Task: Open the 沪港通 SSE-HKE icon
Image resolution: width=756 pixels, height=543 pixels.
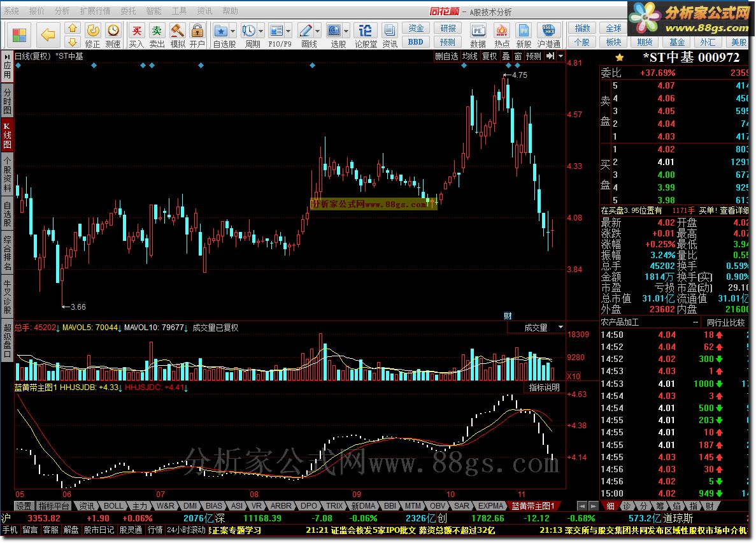Action: pos(548,31)
